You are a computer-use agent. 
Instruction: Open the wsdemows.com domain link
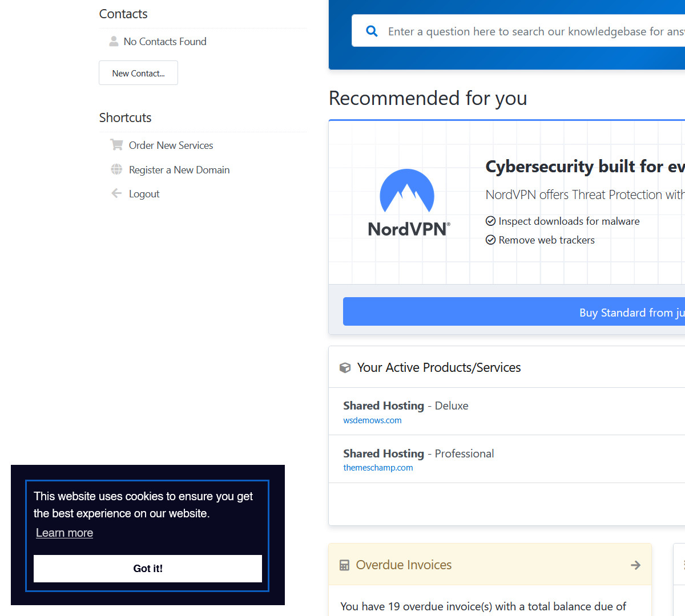[372, 420]
